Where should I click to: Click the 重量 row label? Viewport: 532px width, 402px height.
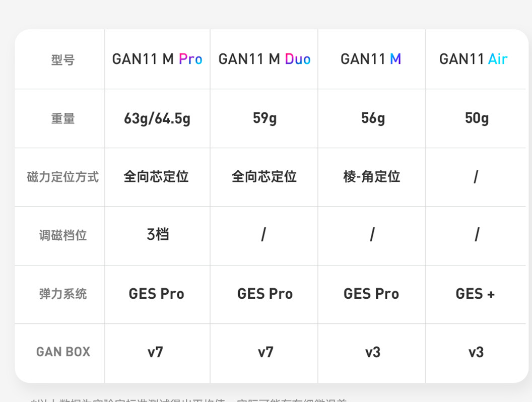pyautogui.click(x=63, y=119)
